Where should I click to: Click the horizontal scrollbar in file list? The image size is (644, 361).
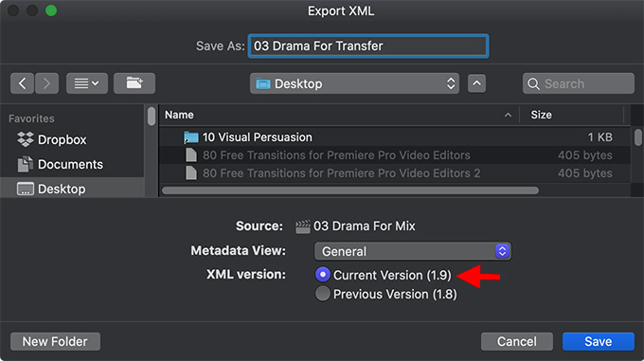349,190
